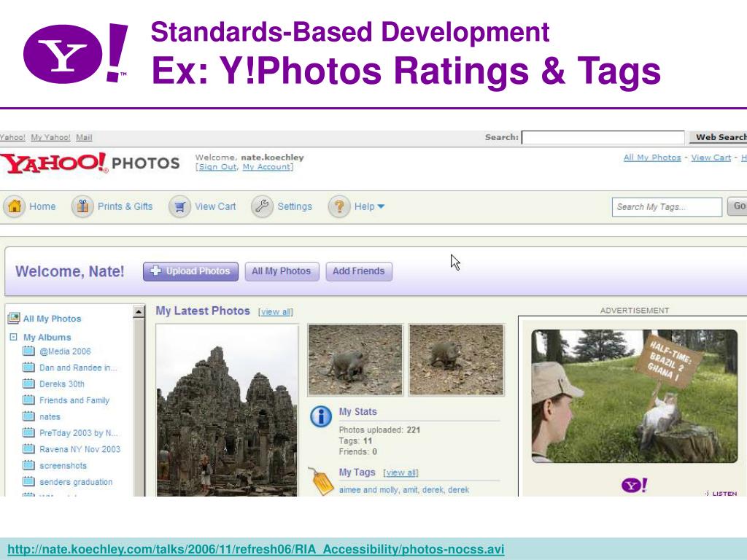Click the Settings wrench icon
Image resolution: width=747 pixels, height=560 pixels.
[262, 206]
